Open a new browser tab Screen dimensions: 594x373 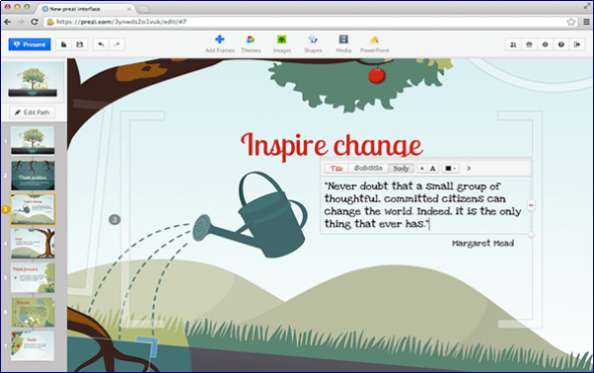(144, 9)
